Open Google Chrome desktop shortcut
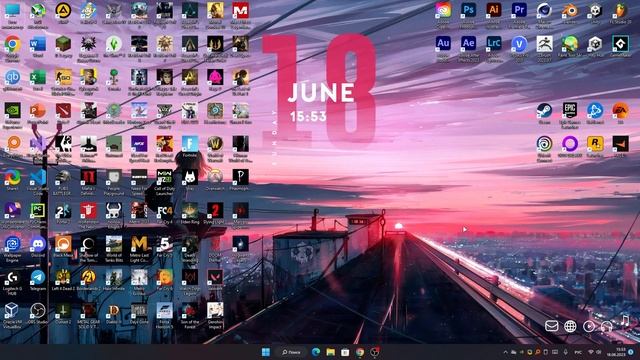The height and width of the screenshot is (360, 640). point(13,44)
